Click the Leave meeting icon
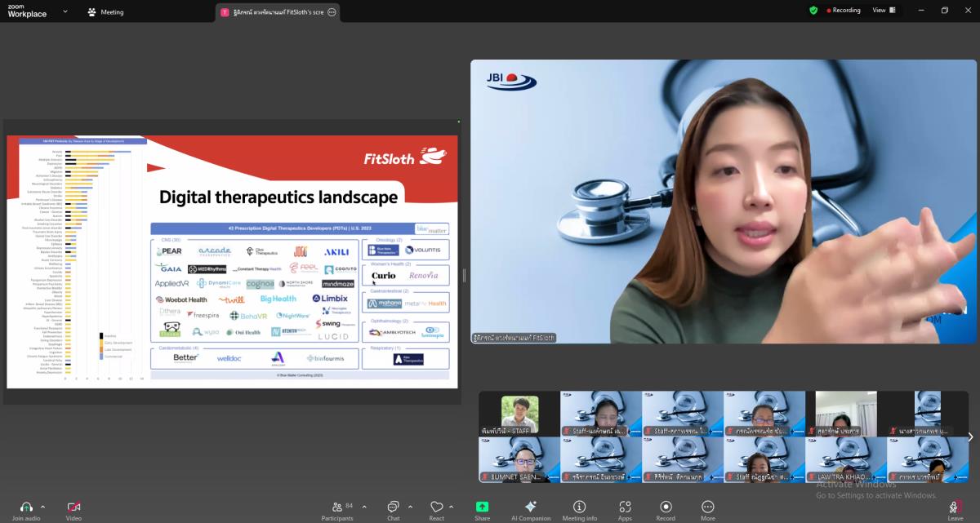980x523 pixels. click(x=955, y=507)
